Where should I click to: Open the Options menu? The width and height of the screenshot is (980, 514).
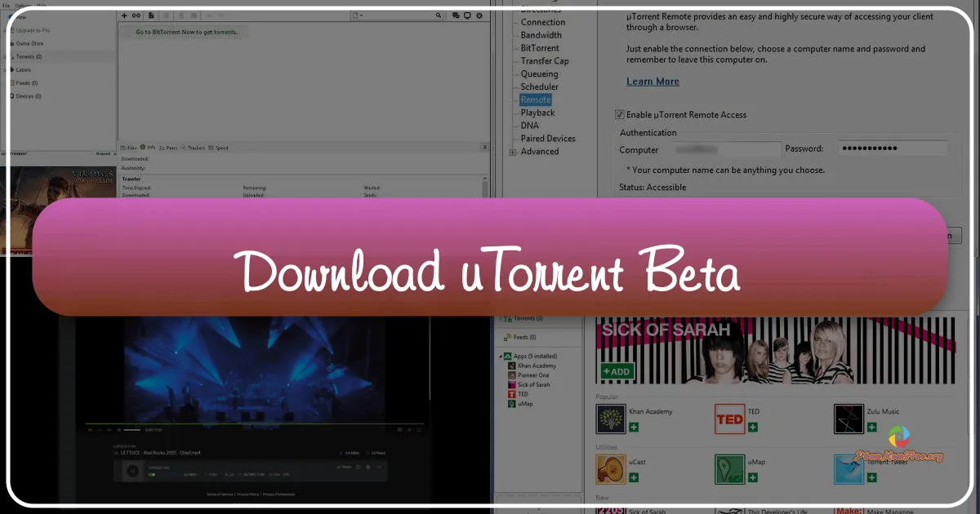click(x=23, y=6)
